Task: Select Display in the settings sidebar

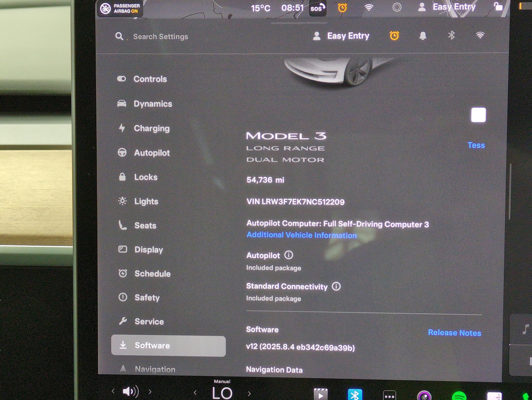Action: pyautogui.click(x=141, y=249)
